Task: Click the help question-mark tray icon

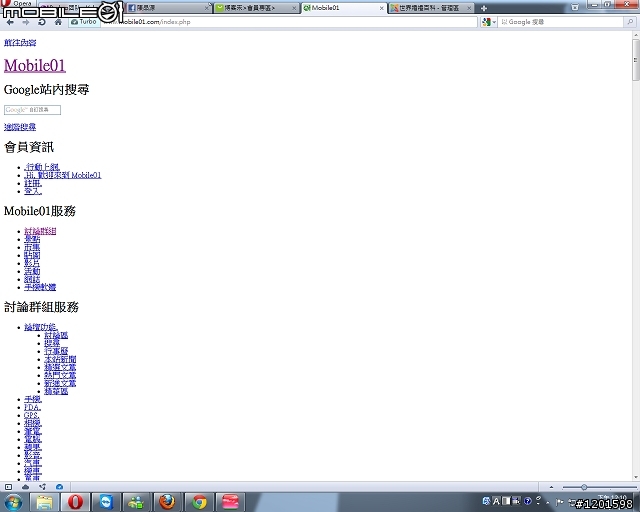Action: click(x=528, y=501)
